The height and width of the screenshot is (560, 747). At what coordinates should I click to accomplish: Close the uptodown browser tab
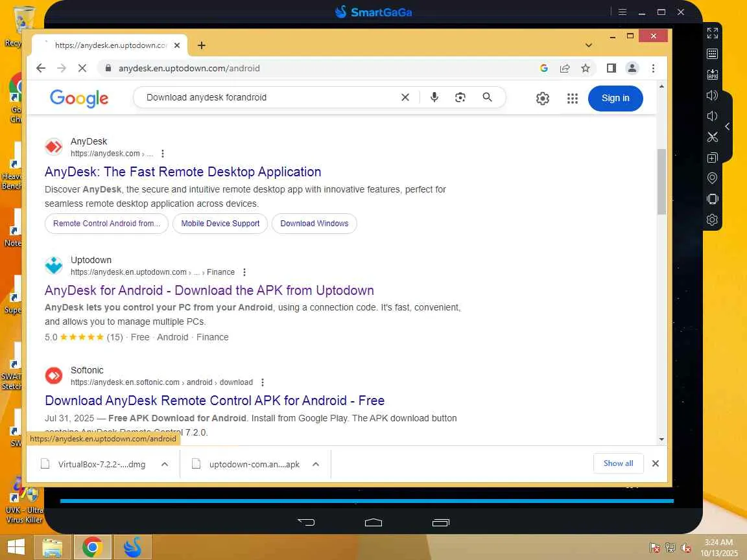point(177,45)
